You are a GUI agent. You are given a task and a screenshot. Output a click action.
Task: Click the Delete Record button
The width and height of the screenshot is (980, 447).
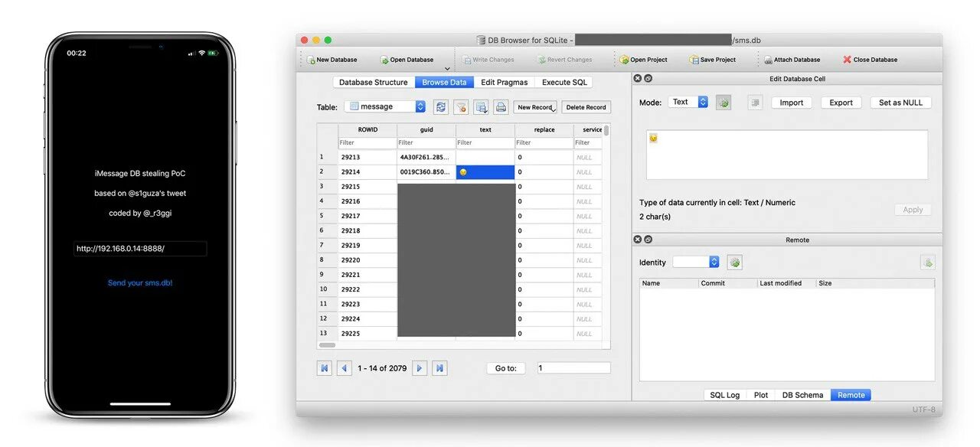pyautogui.click(x=586, y=107)
